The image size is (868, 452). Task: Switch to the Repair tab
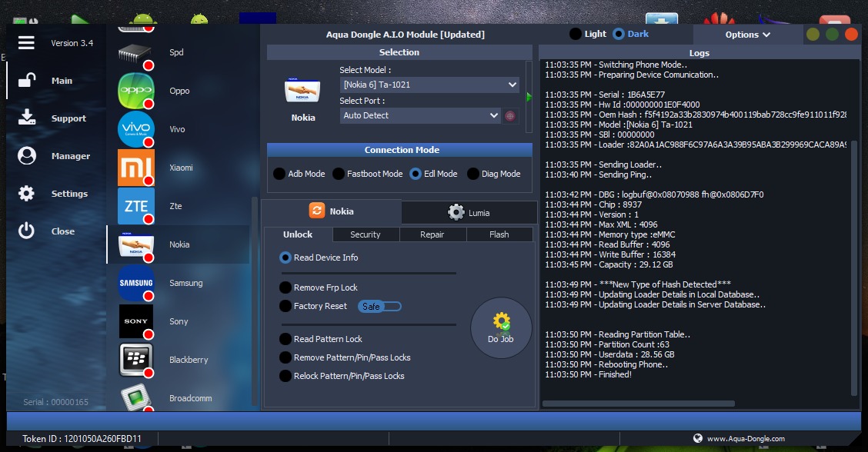point(432,234)
